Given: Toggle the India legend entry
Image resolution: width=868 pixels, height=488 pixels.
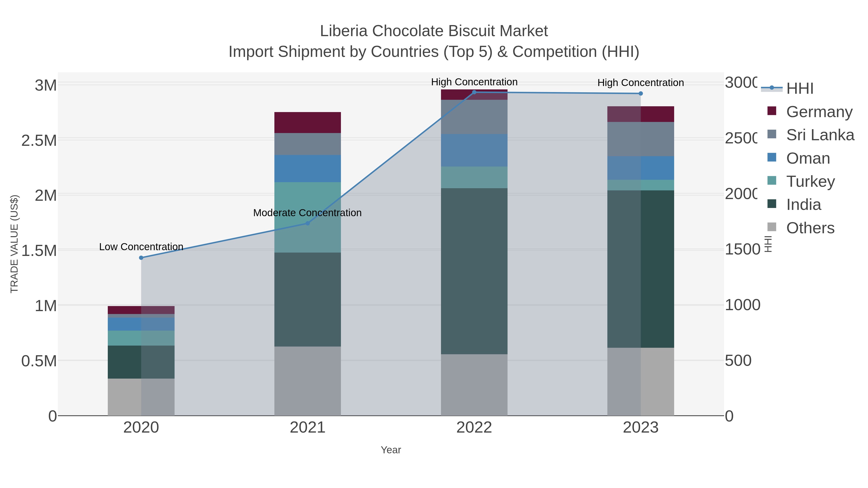Looking at the screenshot, I should (794, 204).
